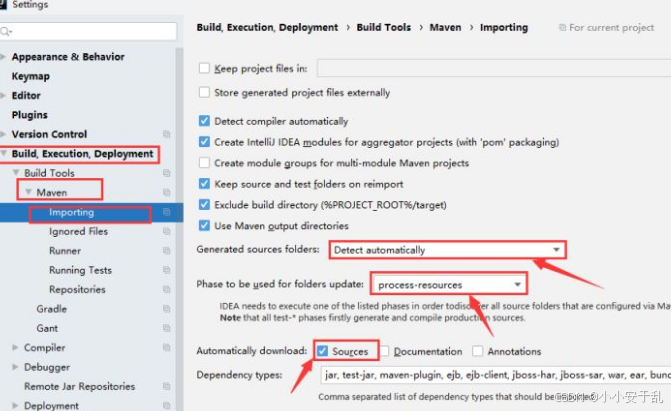Open Plugins settings
This screenshot has height=411, width=671.
click(30, 115)
